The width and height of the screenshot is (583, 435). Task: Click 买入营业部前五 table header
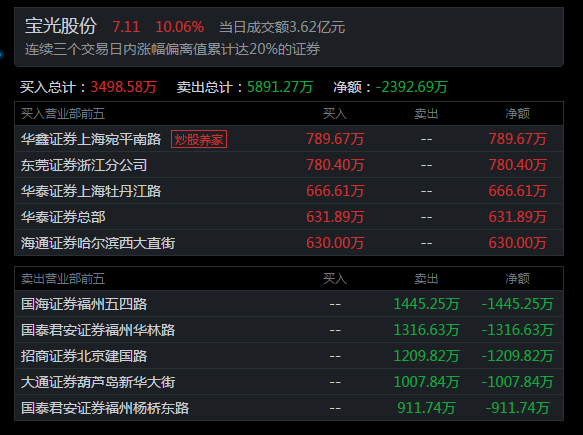tap(63, 113)
